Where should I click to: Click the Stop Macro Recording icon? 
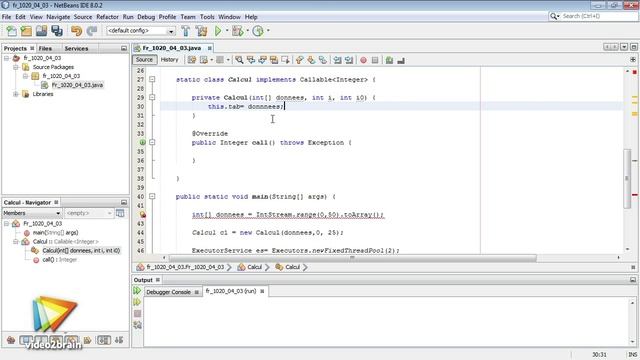(375, 60)
